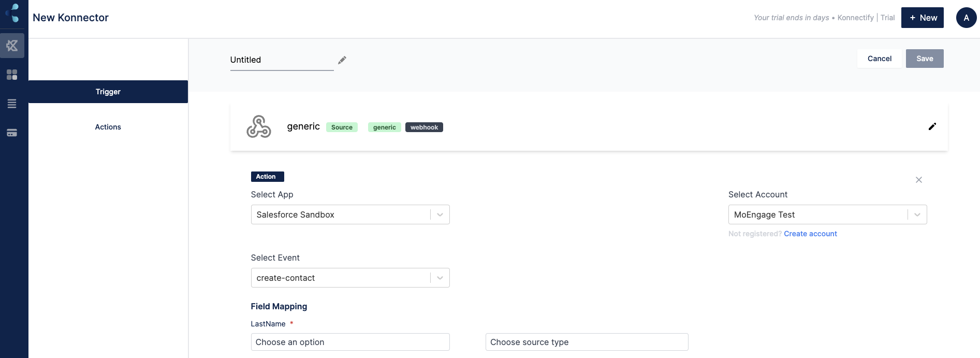Switch to the Actions tab
The width and height of the screenshot is (980, 358).
108,127
